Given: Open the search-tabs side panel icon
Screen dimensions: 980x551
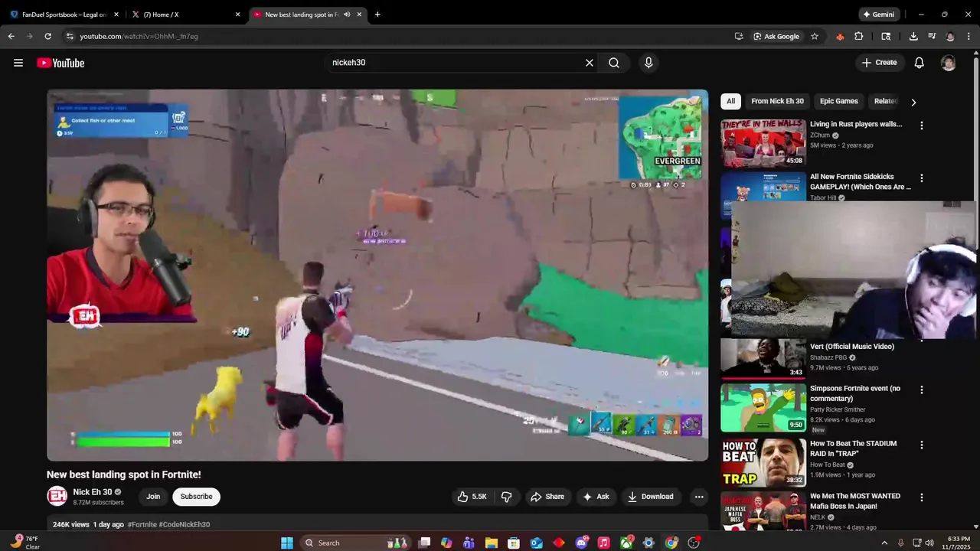Looking at the screenshot, I should (x=886, y=36).
